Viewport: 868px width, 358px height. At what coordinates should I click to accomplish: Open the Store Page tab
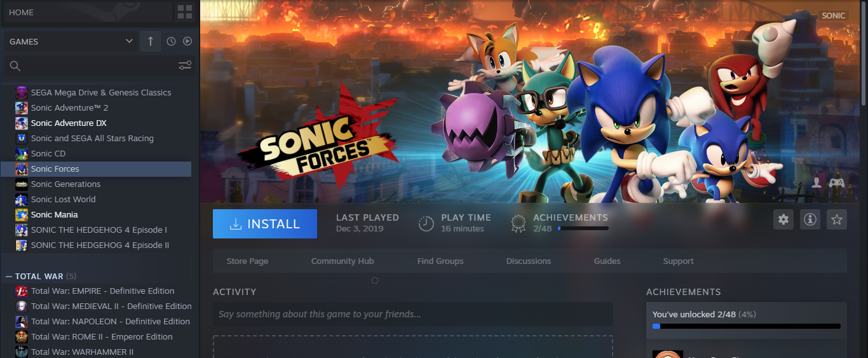tap(247, 261)
